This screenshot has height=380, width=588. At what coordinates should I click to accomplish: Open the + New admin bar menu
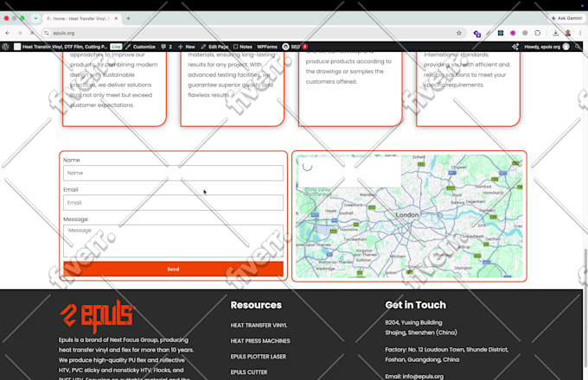coord(187,47)
